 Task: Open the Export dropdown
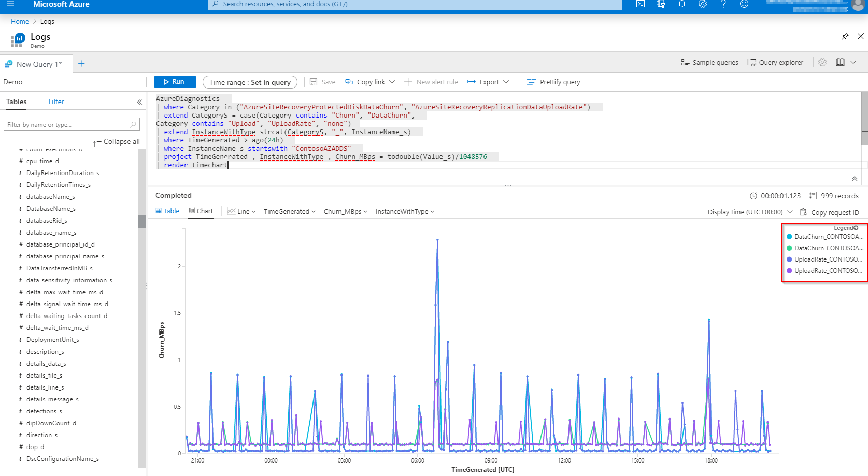pyautogui.click(x=488, y=82)
